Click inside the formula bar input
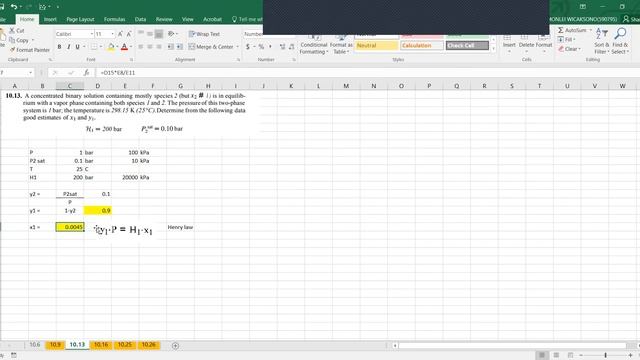The height and width of the screenshot is (360, 640). point(367,73)
